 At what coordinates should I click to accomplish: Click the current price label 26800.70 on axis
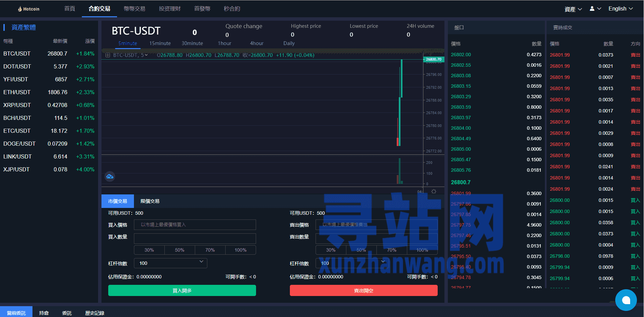tap(433, 59)
